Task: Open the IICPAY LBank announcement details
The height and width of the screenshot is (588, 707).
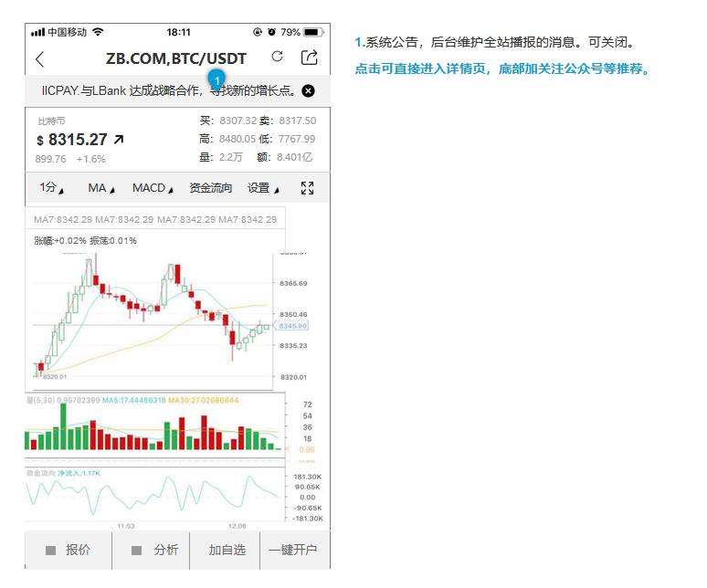Action: (x=169, y=91)
